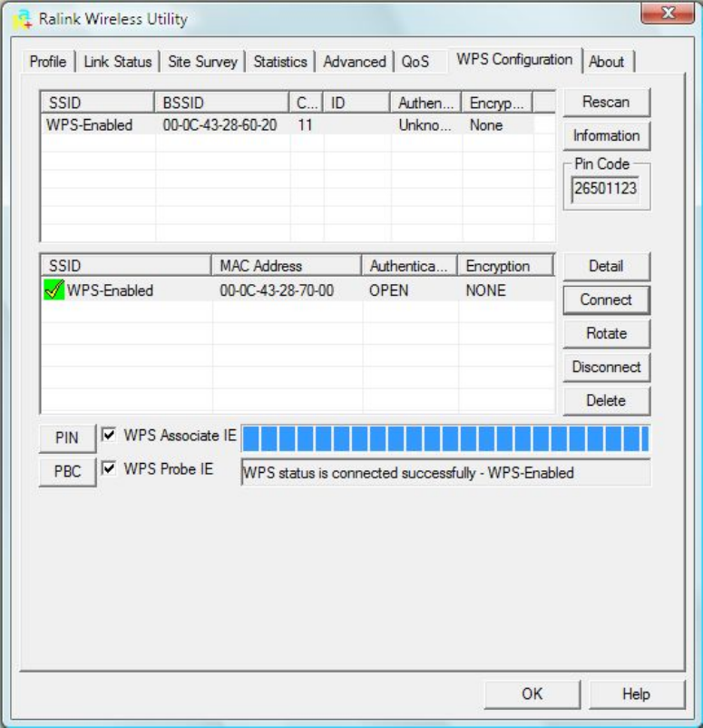This screenshot has width=703, height=728.
Task: Toggle the WPS Probe IE checkbox
Action: (109, 468)
